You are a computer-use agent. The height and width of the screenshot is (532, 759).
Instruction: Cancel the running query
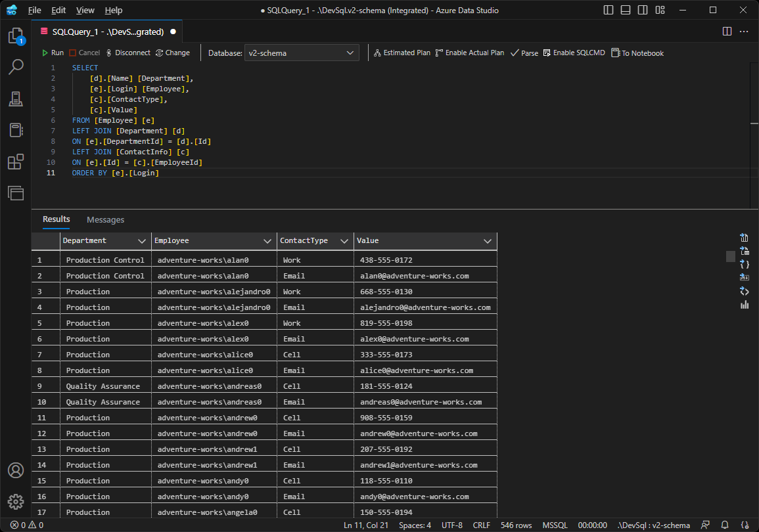85,53
